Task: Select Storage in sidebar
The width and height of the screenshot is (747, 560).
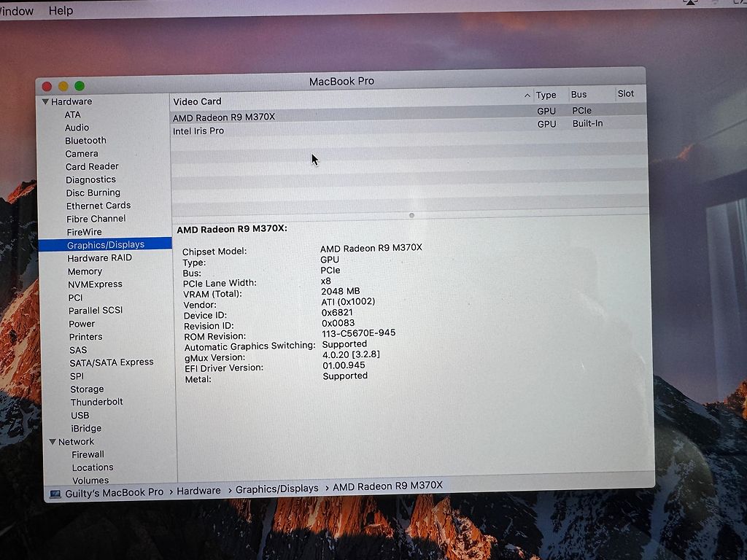Action: click(x=87, y=389)
